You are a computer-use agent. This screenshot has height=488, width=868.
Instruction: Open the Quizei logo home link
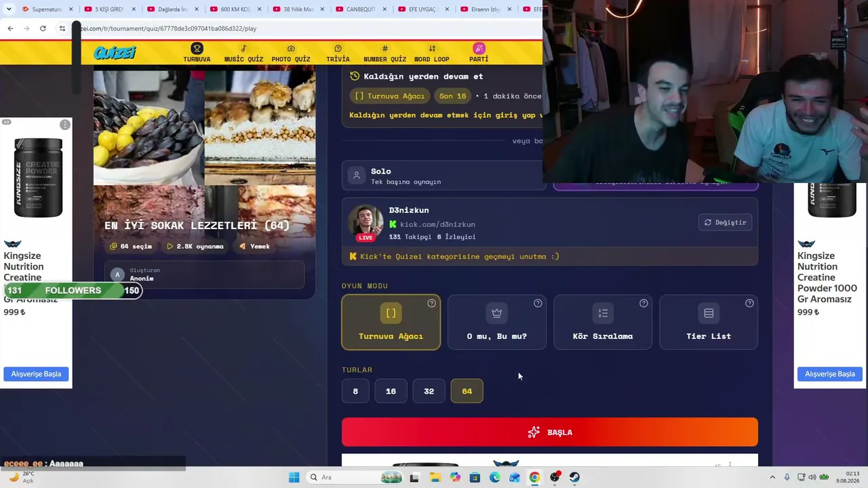[115, 52]
